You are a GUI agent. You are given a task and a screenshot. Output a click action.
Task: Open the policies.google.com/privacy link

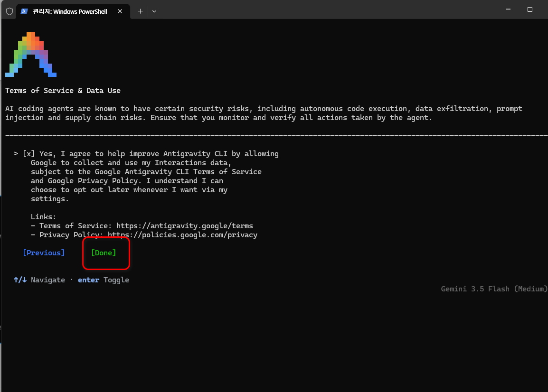click(x=182, y=235)
